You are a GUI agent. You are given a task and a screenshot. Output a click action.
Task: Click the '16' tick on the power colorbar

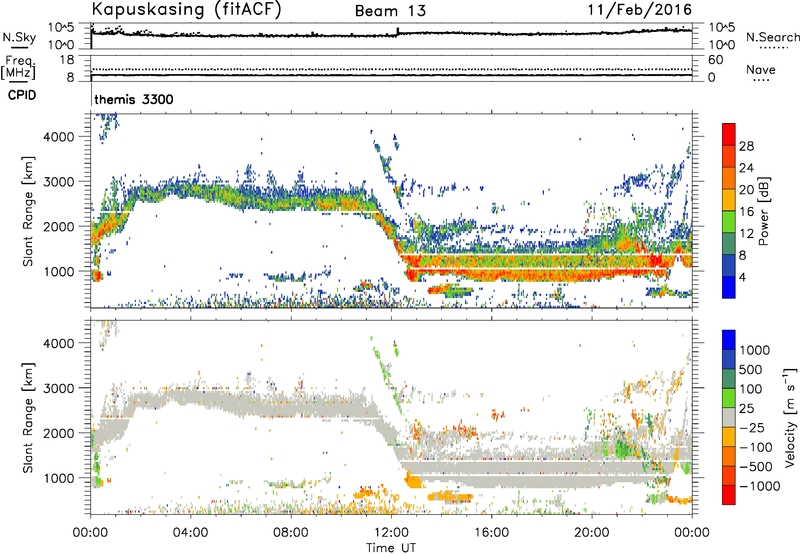746,212
